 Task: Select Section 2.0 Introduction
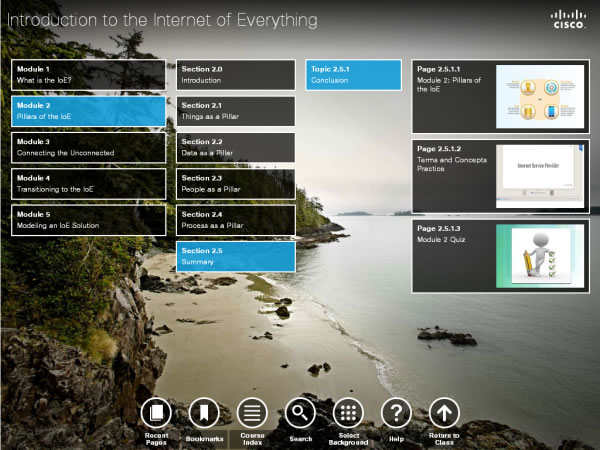pyautogui.click(x=235, y=74)
